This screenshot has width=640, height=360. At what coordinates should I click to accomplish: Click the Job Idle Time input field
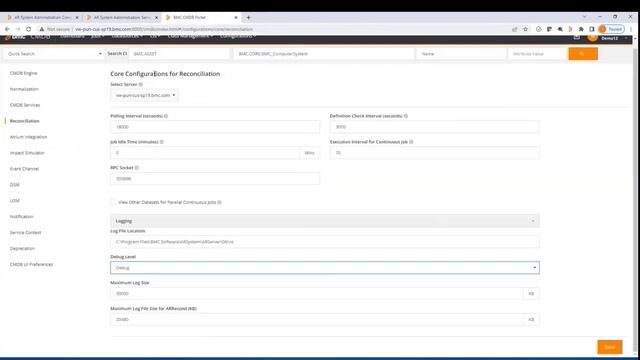pos(205,153)
